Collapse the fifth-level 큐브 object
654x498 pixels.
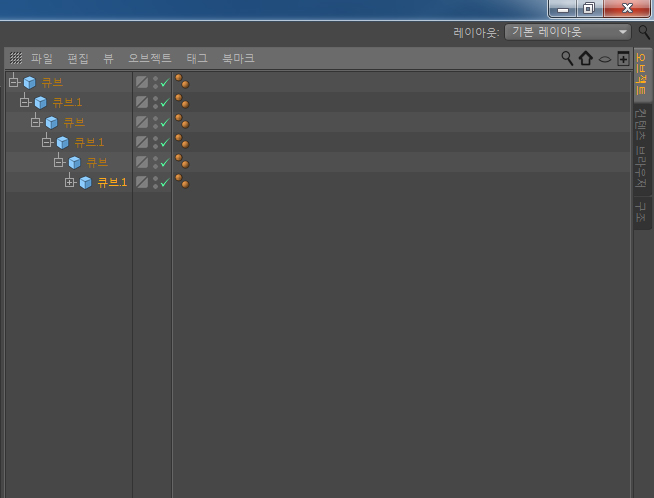59,162
